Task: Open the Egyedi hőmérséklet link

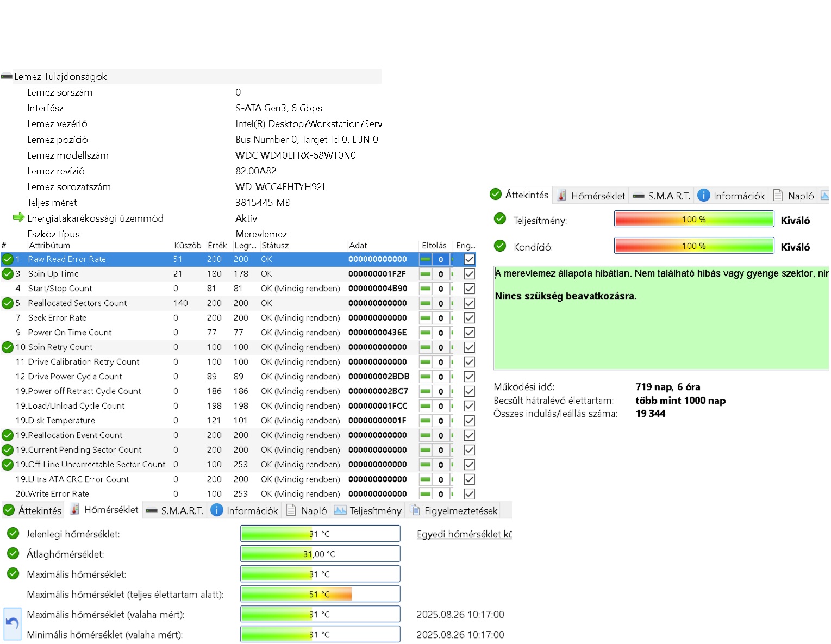Action: [464, 534]
